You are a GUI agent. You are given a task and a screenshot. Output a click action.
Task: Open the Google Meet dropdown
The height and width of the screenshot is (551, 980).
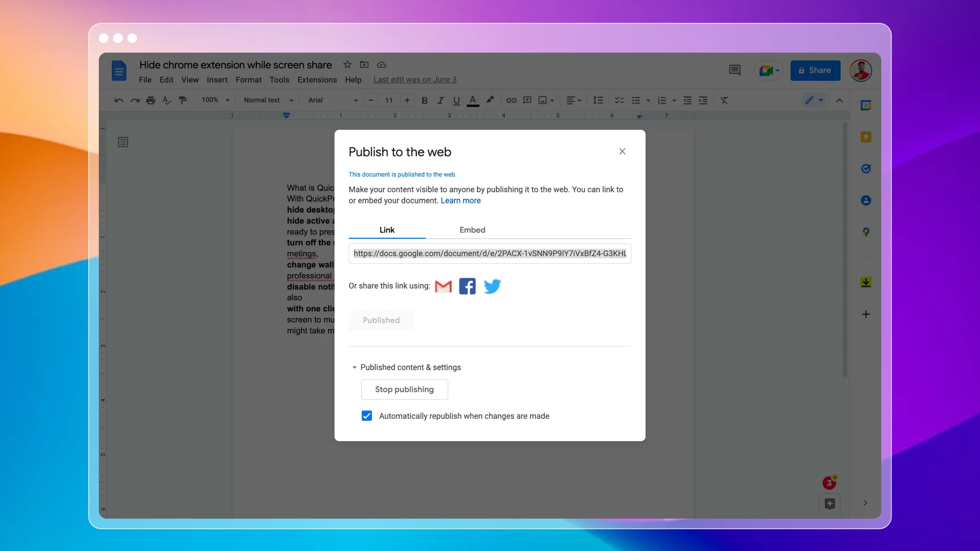(769, 71)
